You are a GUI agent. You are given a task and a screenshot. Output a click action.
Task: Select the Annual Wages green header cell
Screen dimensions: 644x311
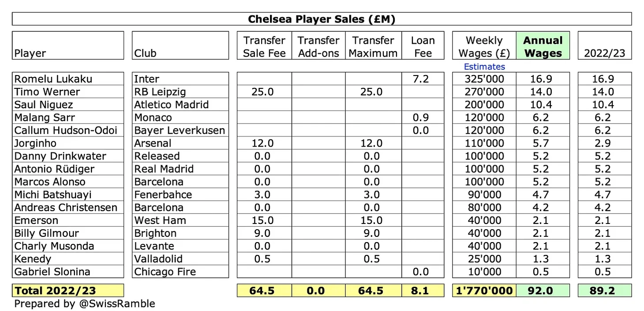point(543,46)
